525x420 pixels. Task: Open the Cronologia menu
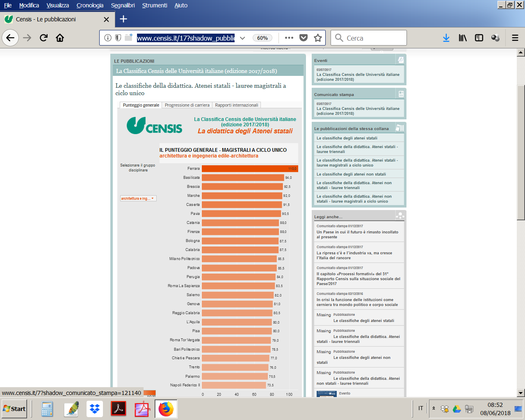tap(90, 5)
